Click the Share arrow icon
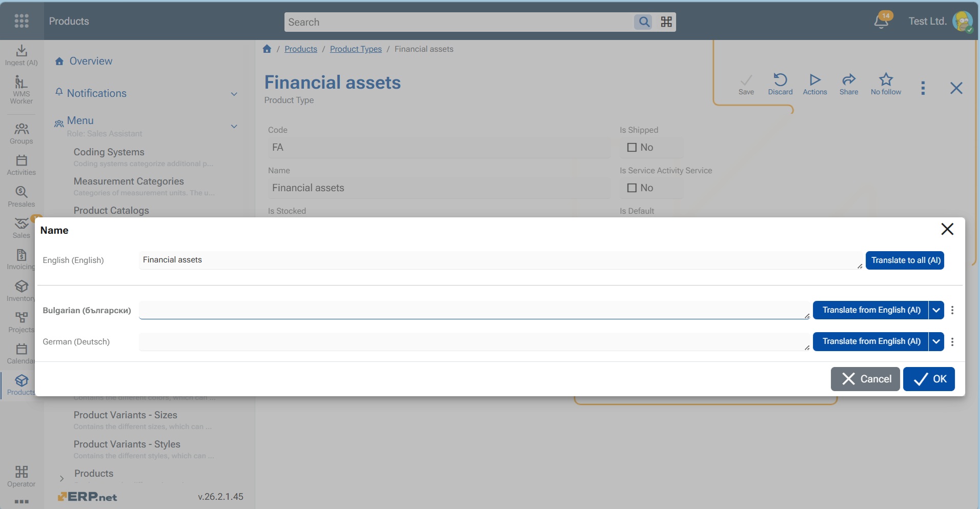 point(849,80)
